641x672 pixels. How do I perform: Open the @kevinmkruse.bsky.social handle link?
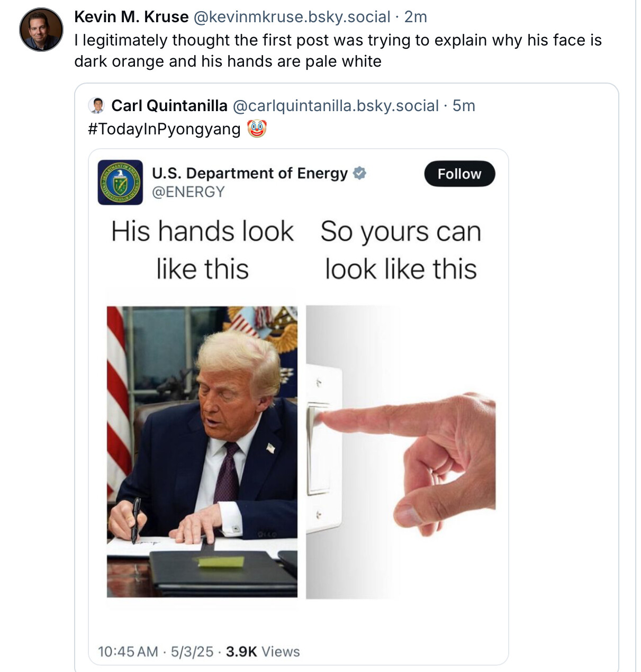(x=292, y=17)
